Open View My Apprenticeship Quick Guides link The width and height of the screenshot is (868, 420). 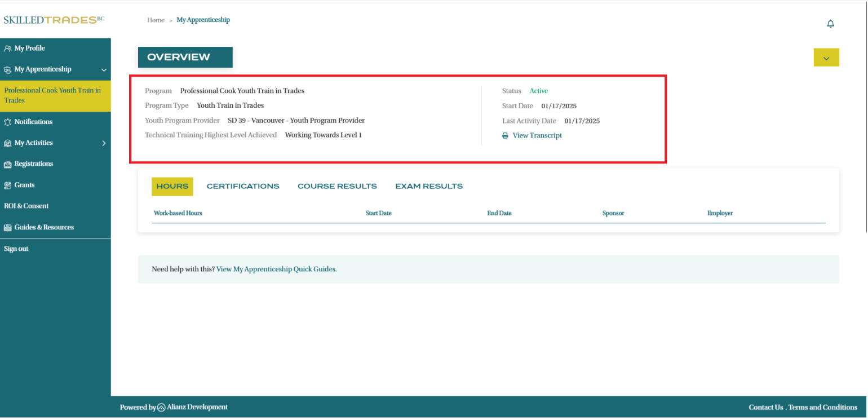point(276,269)
